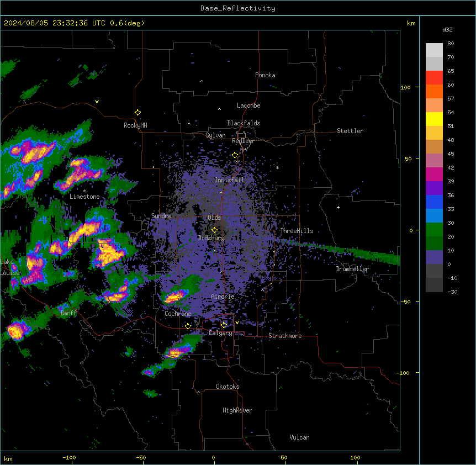Click the 33 dBZ blue legend swatch
Screen dimensions: 476x465
(434, 202)
